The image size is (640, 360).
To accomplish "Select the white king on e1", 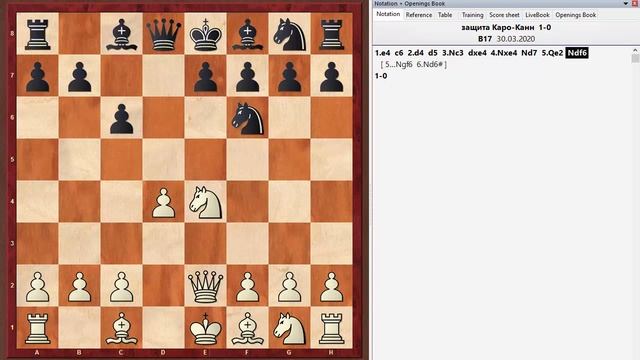I will coord(205,328).
